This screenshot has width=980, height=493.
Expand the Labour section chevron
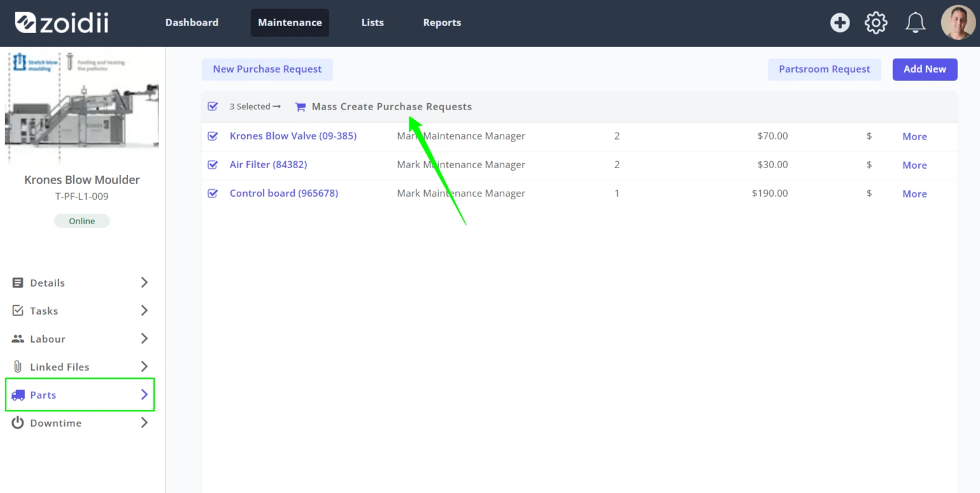click(x=145, y=338)
